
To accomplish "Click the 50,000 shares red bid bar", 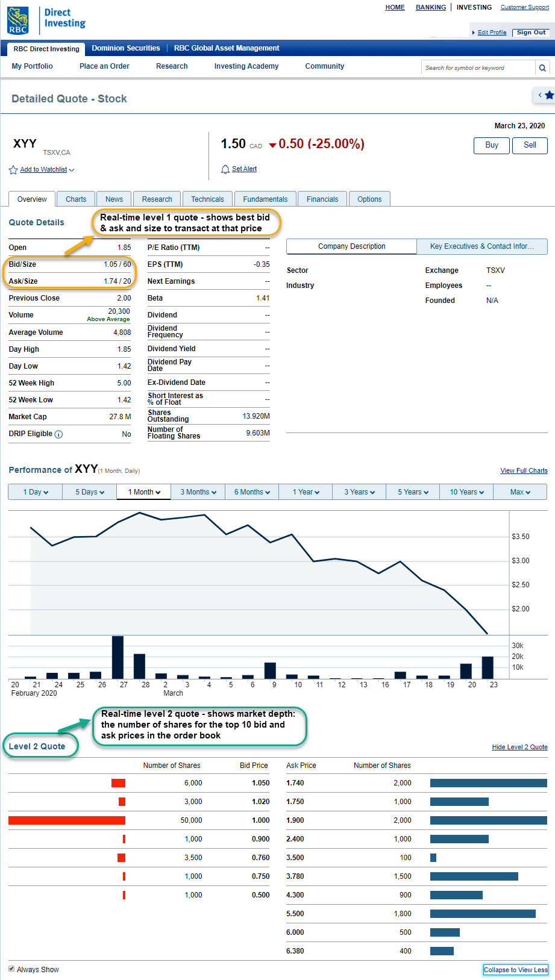I will [x=67, y=820].
